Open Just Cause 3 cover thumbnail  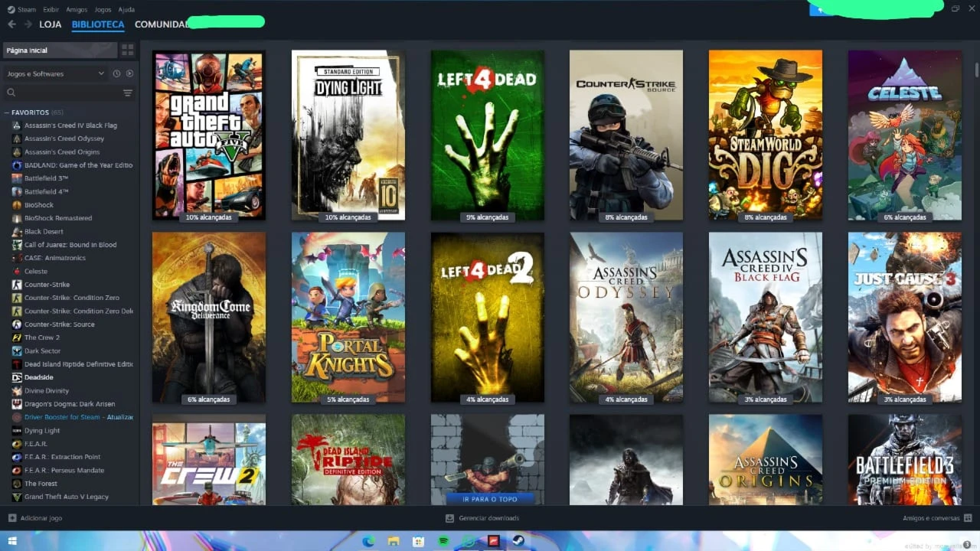pos(905,318)
